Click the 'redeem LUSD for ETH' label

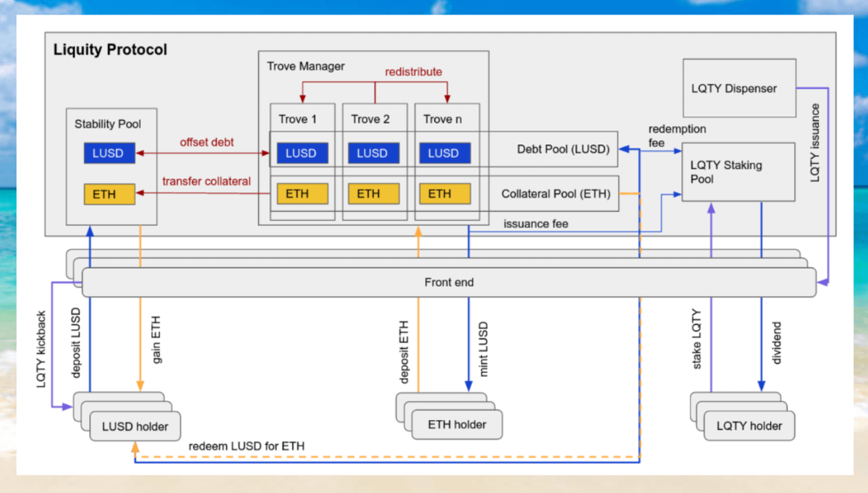point(246,447)
